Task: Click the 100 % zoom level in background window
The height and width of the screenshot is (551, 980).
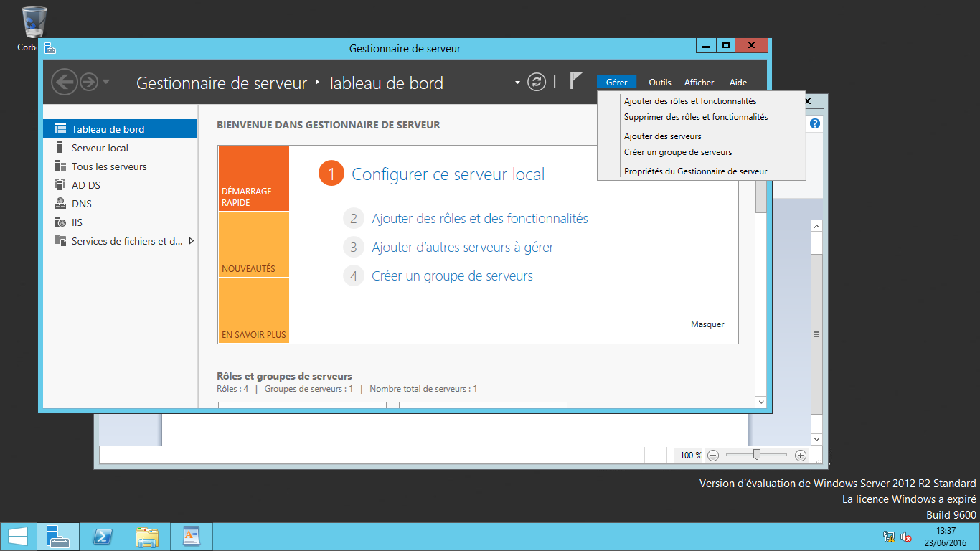Action: 691,456
